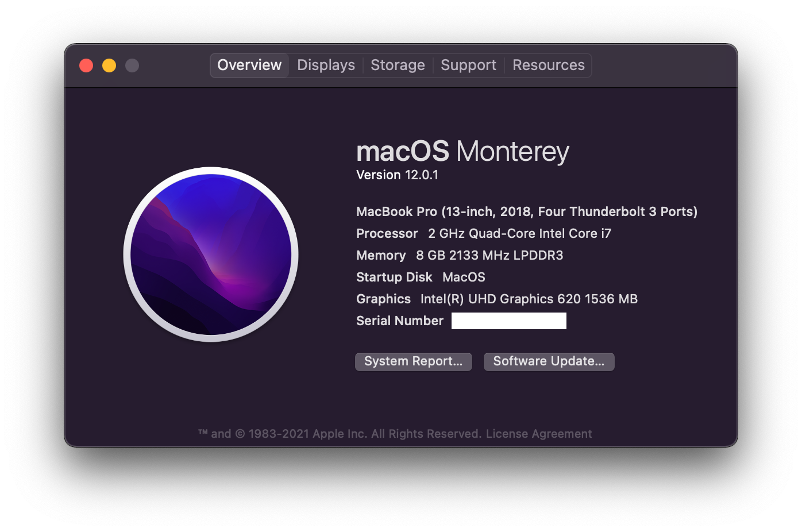Open the License Agreement link
The image size is (802, 532).
coord(539,434)
